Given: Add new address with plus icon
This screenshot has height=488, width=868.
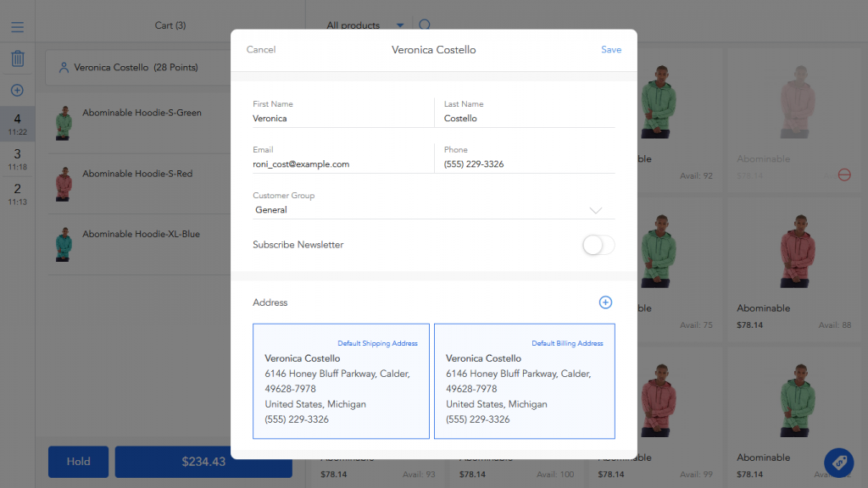Looking at the screenshot, I should (605, 302).
